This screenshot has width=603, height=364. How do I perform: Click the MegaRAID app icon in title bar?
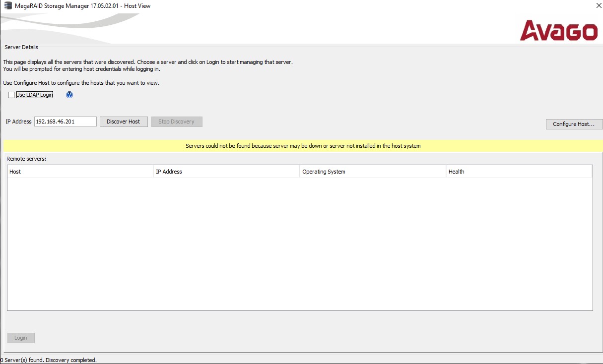pyautogui.click(x=8, y=6)
